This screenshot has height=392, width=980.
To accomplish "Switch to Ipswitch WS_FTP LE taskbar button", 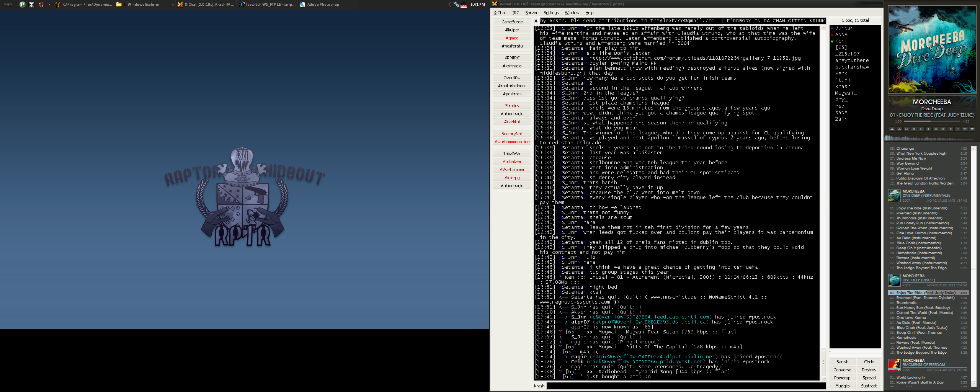I will (x=267, y=5).
